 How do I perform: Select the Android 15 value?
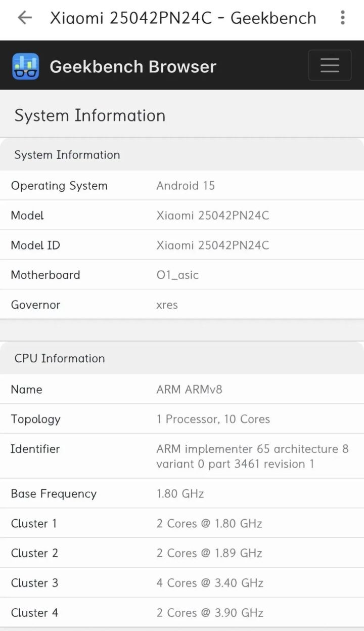pos(186,186)
